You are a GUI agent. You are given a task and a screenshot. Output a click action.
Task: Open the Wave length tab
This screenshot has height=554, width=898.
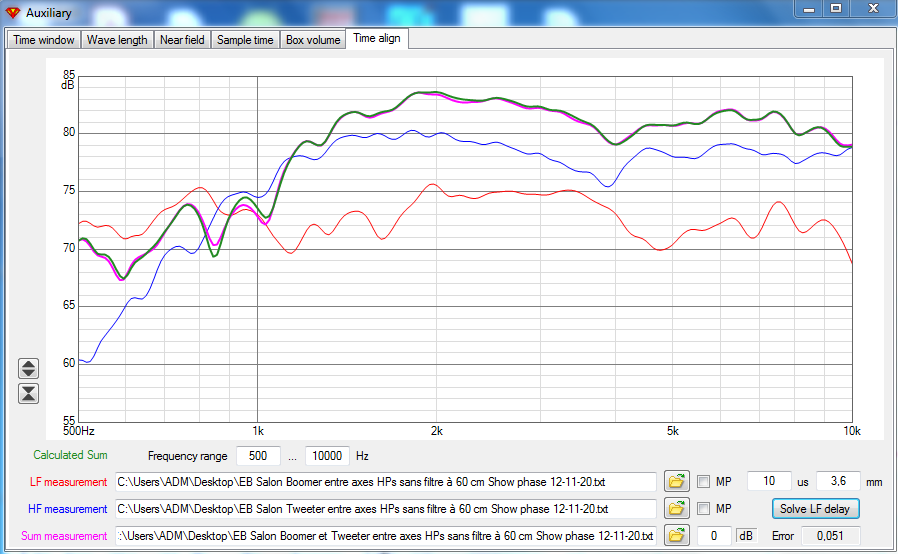[117, 40]
